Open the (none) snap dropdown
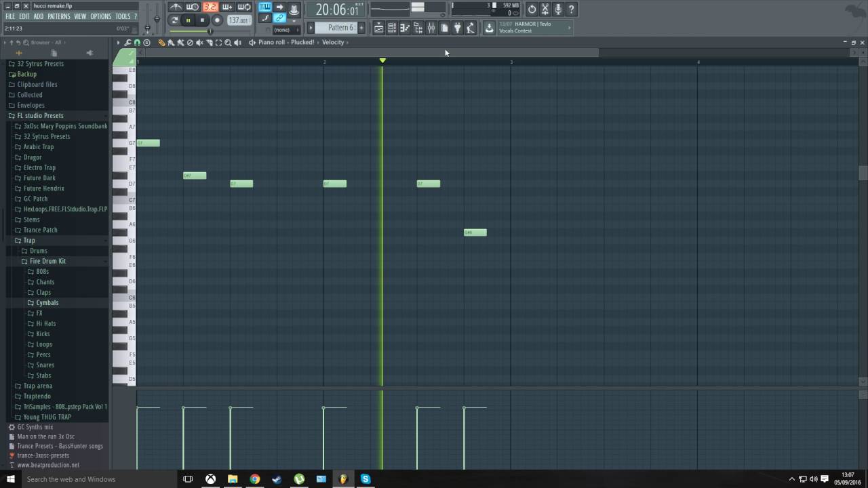 [285, 30]
